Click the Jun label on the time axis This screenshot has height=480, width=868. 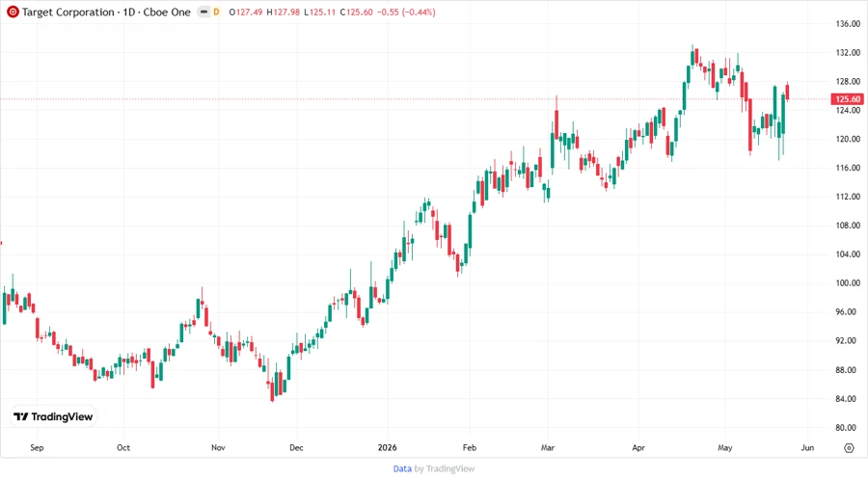click(807, 447)
